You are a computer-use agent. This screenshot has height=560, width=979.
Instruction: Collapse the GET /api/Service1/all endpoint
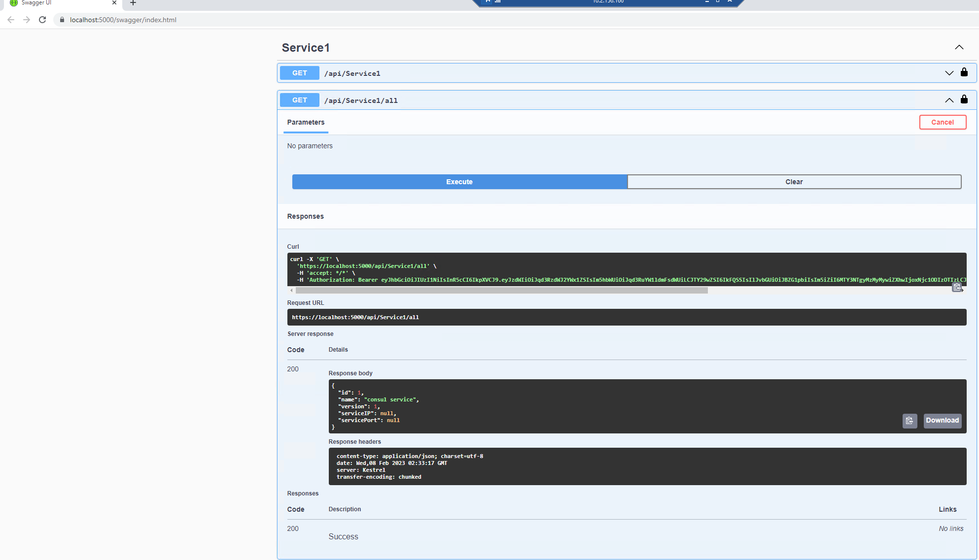pyautogui.click(x=949, y=100)
